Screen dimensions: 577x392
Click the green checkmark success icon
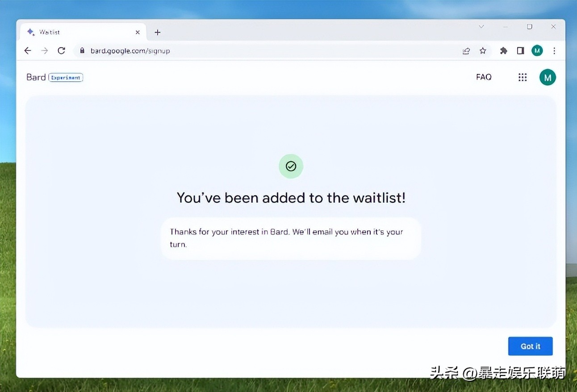291,166
